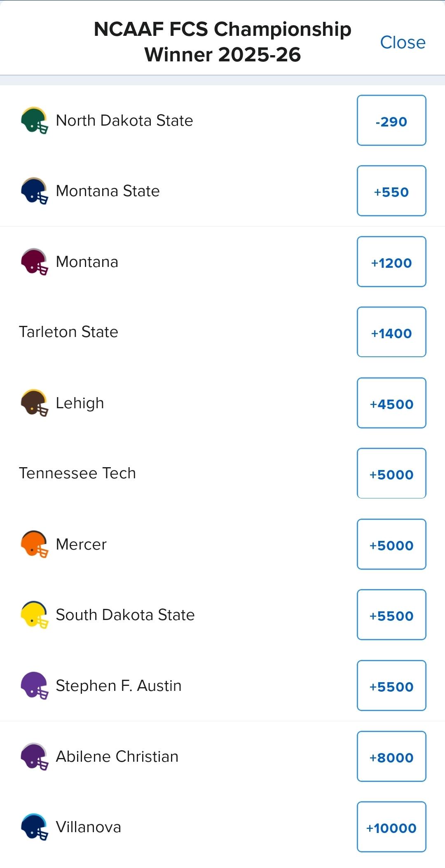The height and width of the screenshot is (868, 445).
Task: Pick Mercer at +5000 odds
Action: [x=391, y=544]
